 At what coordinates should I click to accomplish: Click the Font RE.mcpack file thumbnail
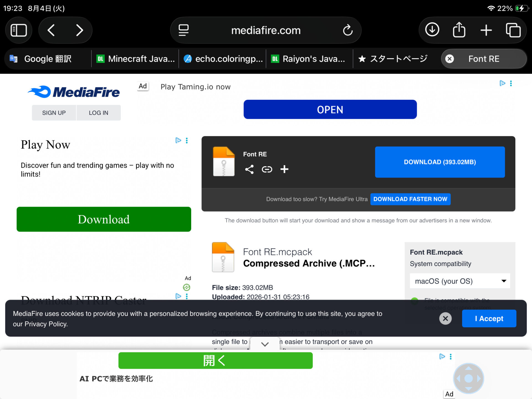coord(223,257)
